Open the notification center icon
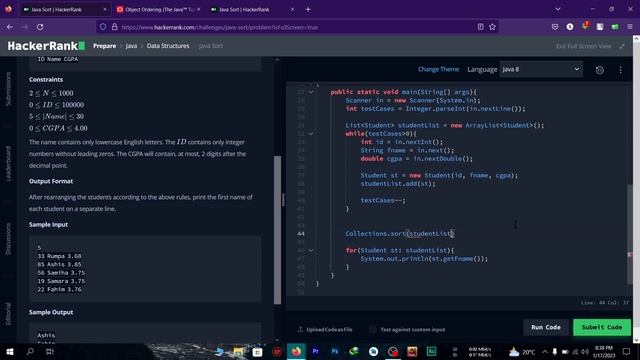 [x=627, y=351]
